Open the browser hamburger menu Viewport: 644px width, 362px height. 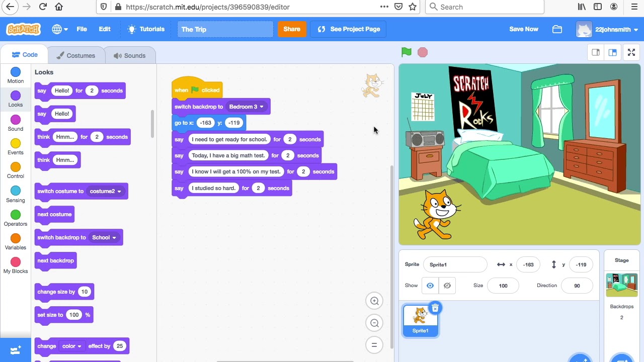point(634,7)
